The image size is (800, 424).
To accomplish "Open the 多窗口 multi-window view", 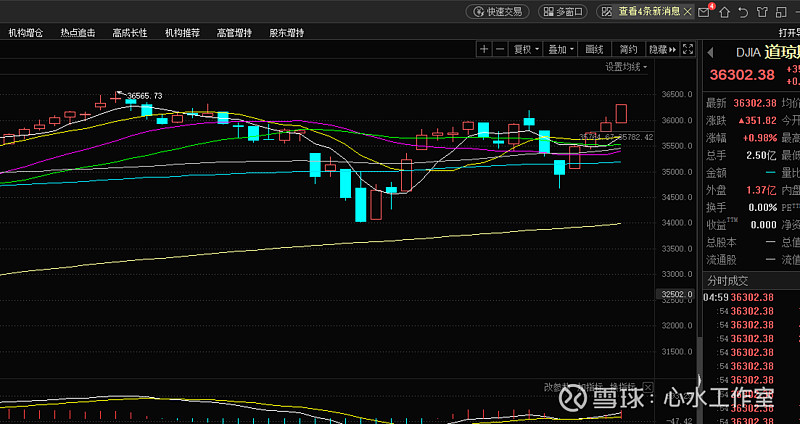I will [x=563, y=12].
